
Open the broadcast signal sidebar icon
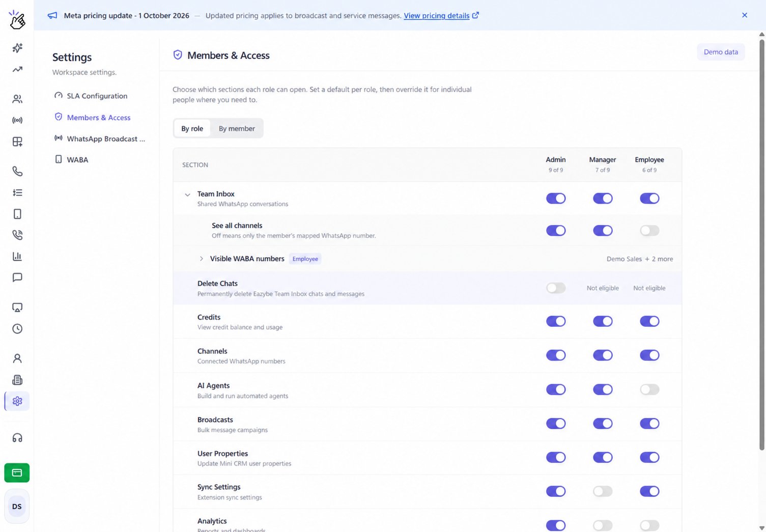[17, 120]
